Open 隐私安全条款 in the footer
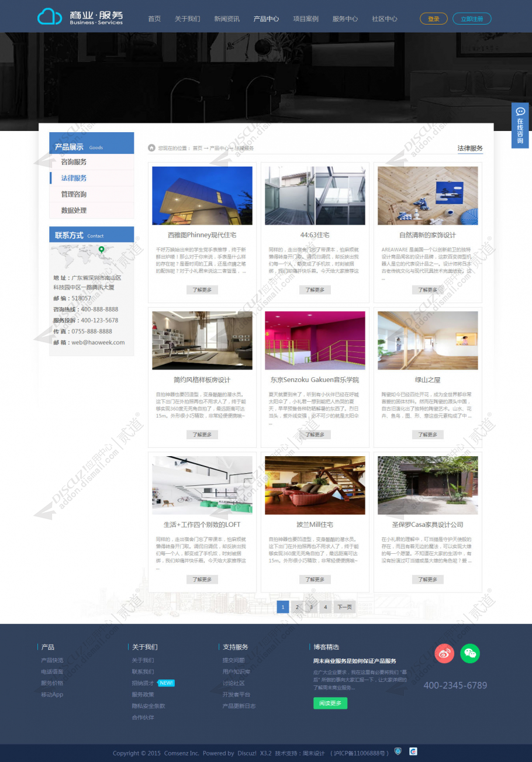The width and height of the screenshot is (532, 762). [x=148, y=706]
